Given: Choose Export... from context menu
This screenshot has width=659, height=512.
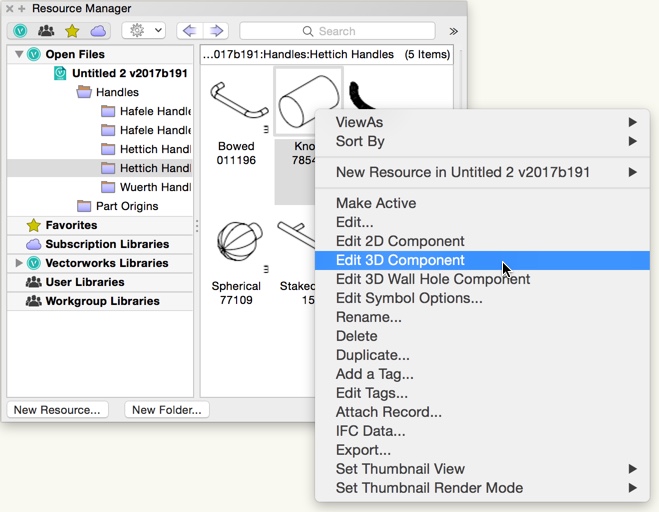Looking at the screenshot, I should [482, 450].
